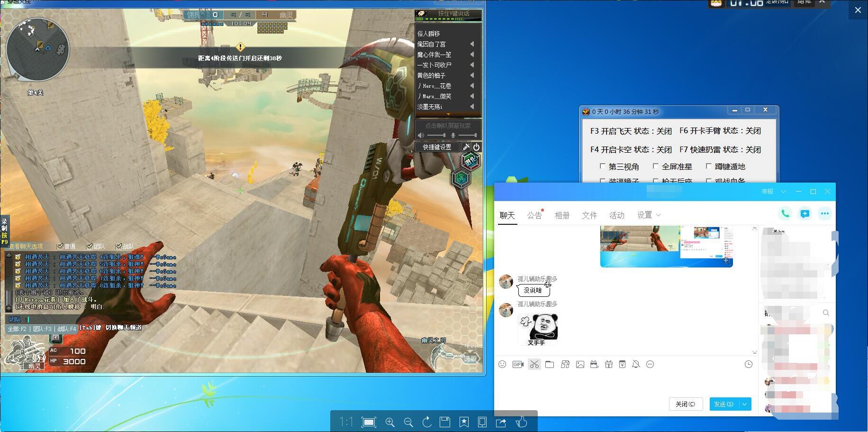Enable the 全屏准星 checkbox

[655, 166]
